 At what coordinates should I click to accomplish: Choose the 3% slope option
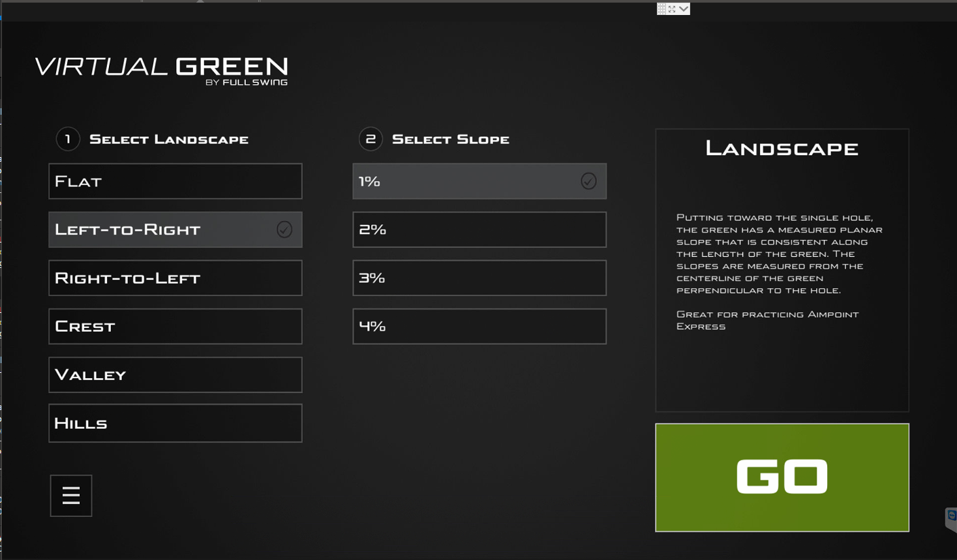coord(479,278)
